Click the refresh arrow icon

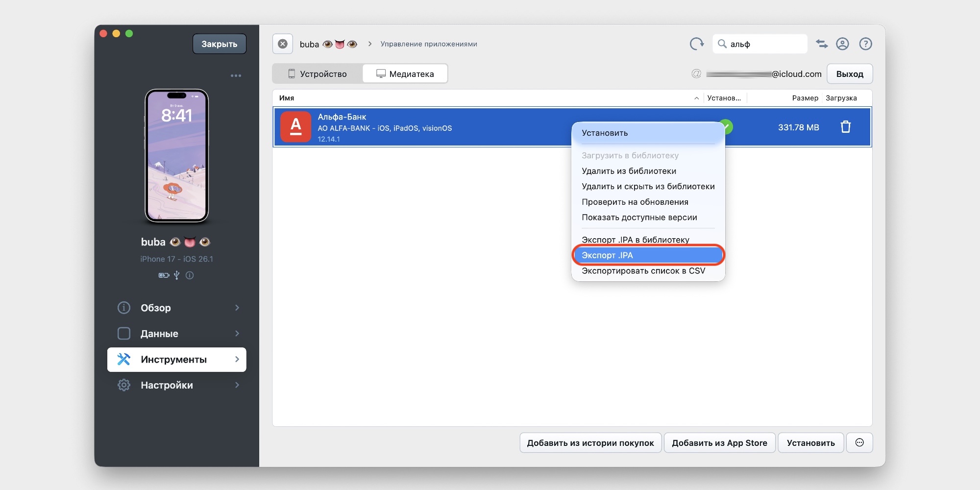[x=696, y=44]
